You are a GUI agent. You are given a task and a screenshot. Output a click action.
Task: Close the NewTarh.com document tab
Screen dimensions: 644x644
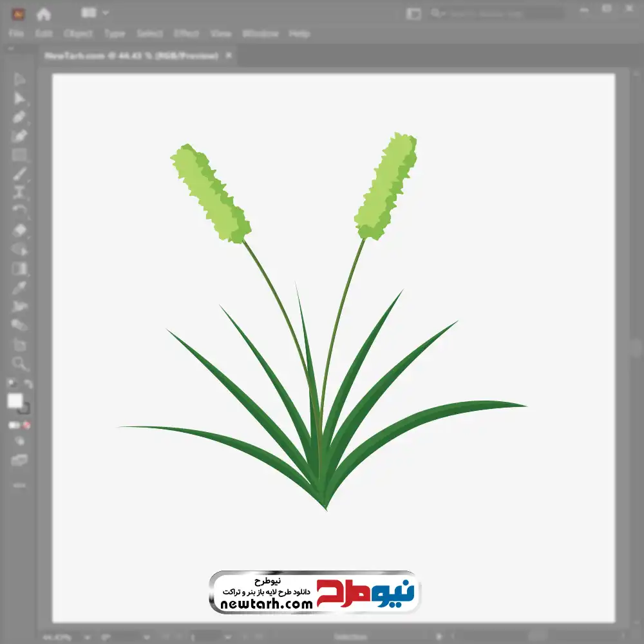[229, 55]
